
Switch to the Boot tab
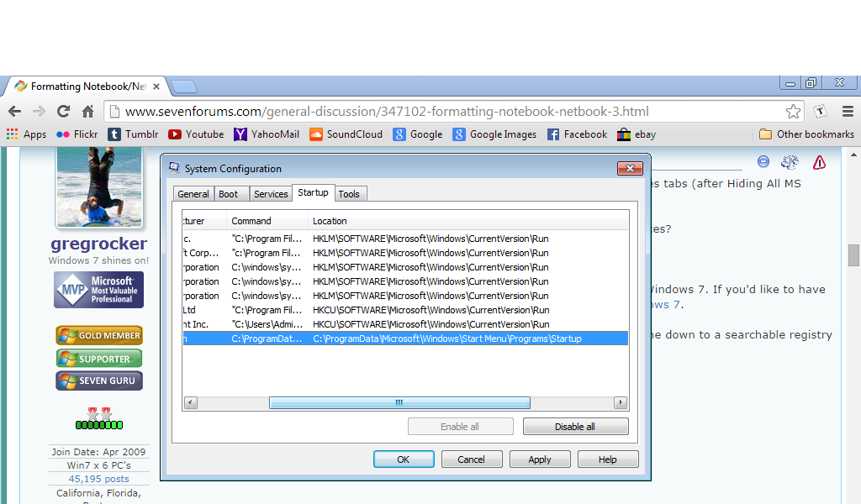(x=229, y=193)
